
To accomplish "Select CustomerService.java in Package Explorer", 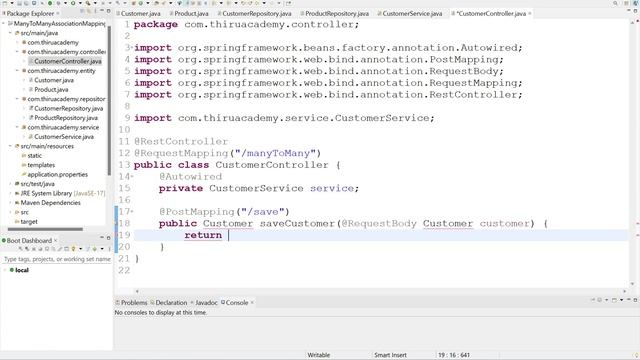I will tap(64, 136).
